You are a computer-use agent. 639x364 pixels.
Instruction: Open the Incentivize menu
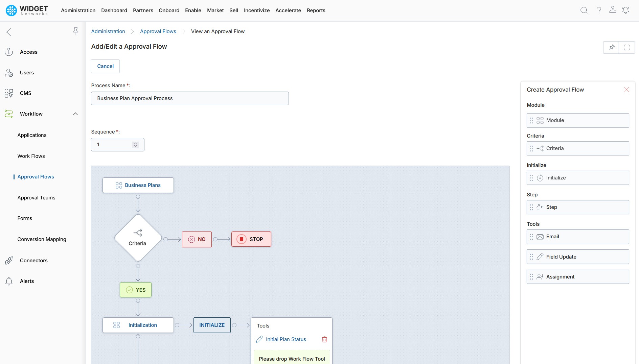(256, 10)
